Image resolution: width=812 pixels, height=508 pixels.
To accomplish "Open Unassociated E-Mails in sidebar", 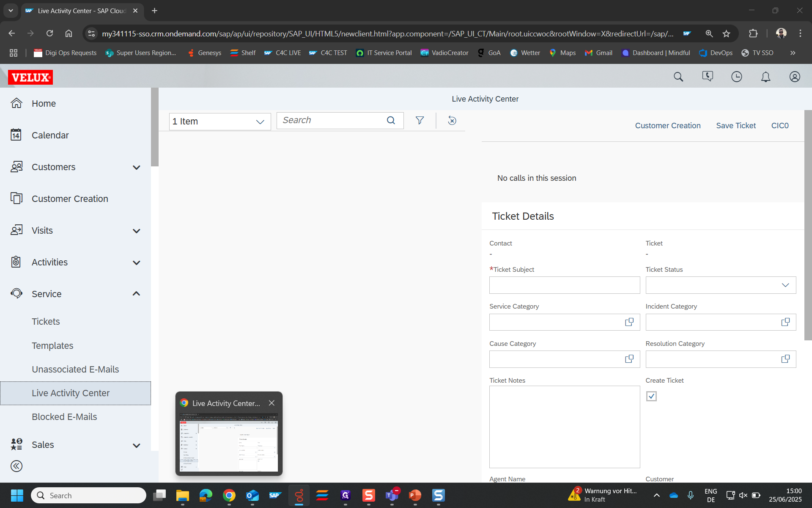I will pos(75,370).
